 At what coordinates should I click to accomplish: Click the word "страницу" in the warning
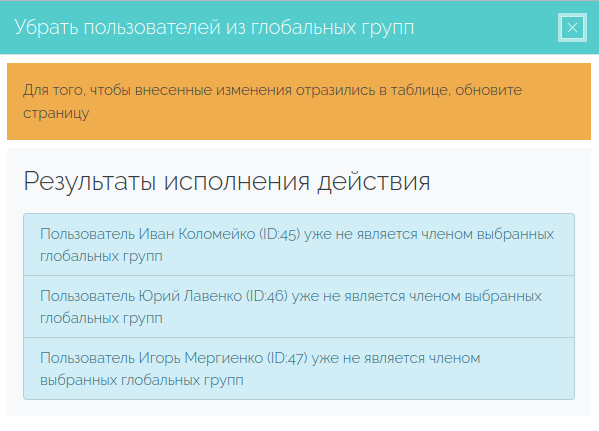pyautogui.click(x=56, y=113)
